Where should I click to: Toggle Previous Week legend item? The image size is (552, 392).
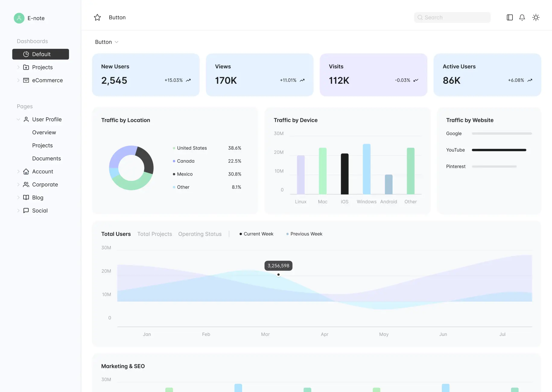[x=304, y=234]
